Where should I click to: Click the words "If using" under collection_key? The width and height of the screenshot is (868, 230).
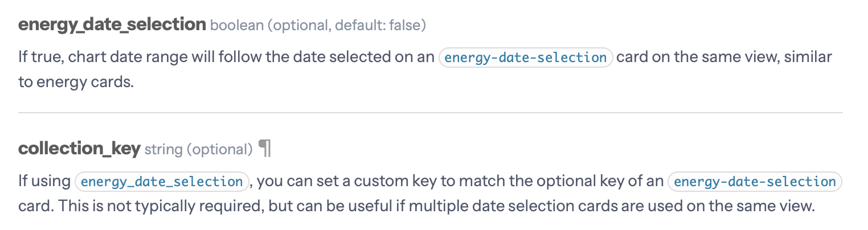pos(43,182)
